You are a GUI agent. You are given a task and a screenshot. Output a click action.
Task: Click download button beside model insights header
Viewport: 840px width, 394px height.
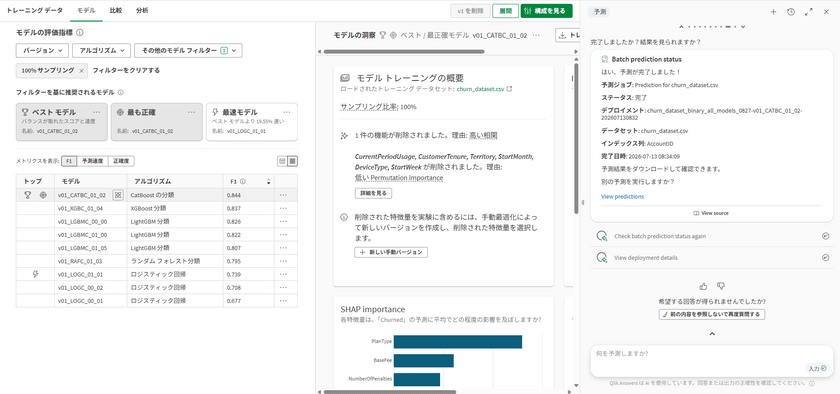tap(567, 35)
